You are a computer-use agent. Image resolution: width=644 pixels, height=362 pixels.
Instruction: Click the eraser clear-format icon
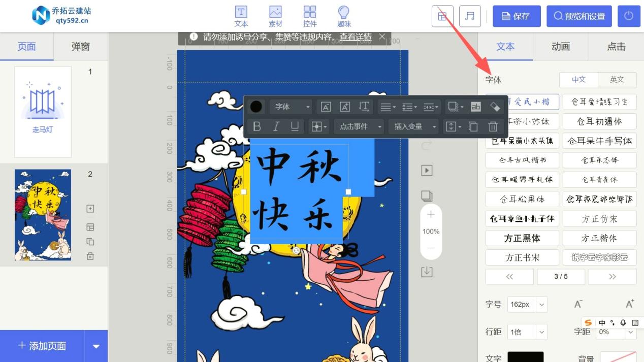pyautogui.click(x=495, y=107)
